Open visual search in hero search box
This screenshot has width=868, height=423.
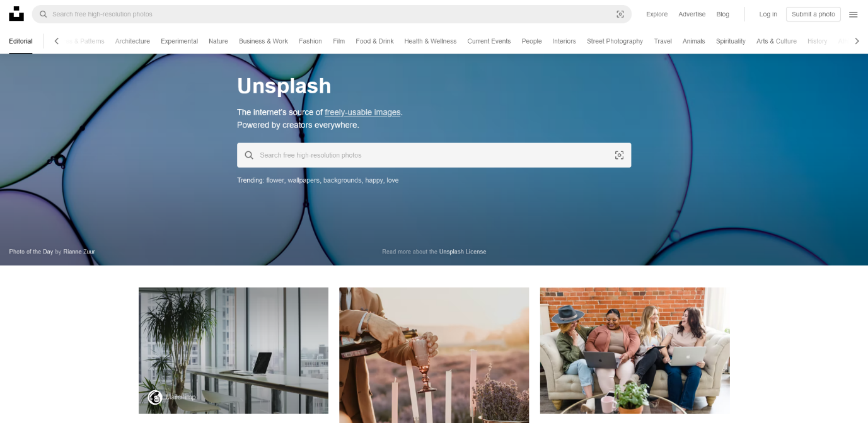pyautogui.click(x=619, y=155)
